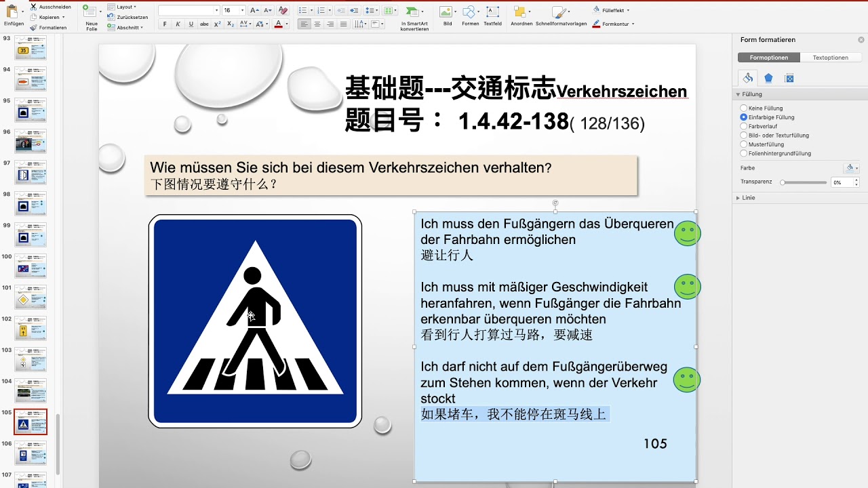The image size is (868, 488).
Task: Click the Anordnen button
Action: click(521, 16)
